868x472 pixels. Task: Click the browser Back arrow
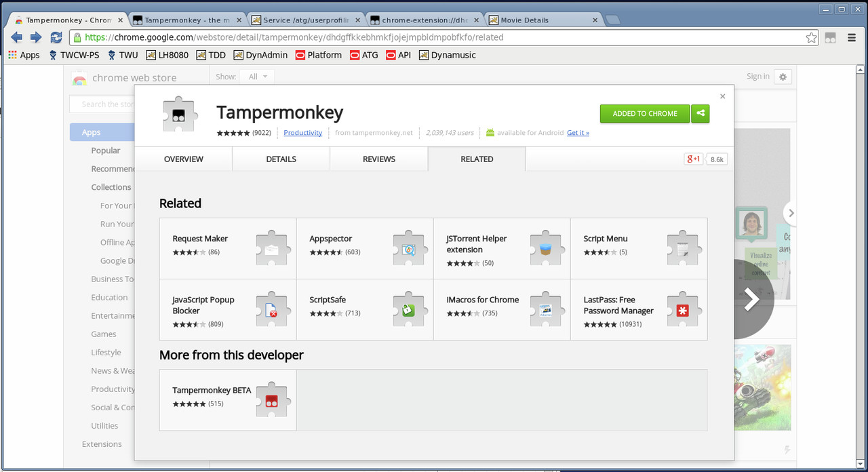click(x=17, y=37)
